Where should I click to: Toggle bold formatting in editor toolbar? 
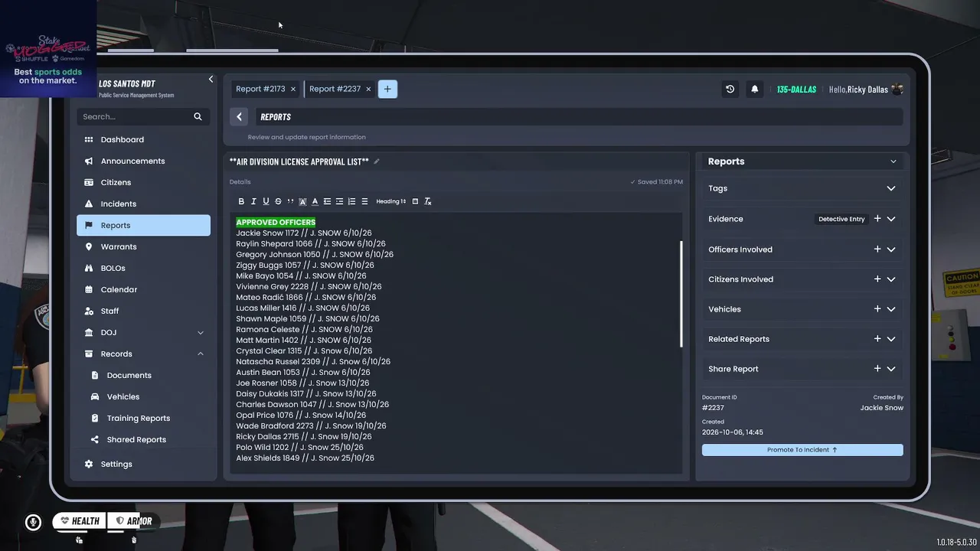click(241, 201)
